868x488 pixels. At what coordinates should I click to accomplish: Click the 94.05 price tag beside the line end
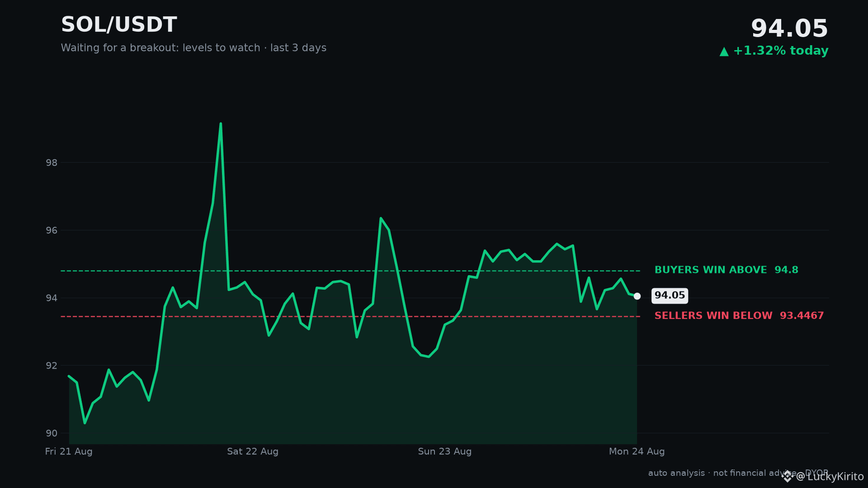pos(670,296)
